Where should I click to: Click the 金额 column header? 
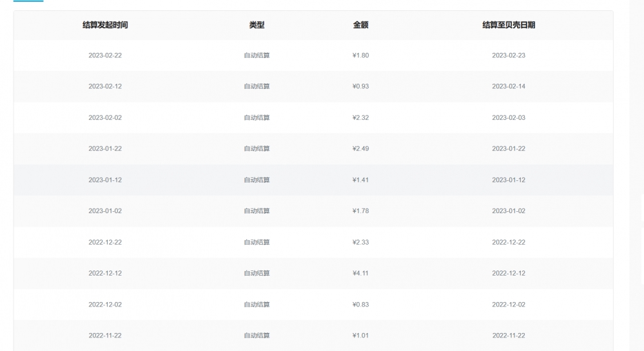pyautogui.click(x=360, y=25)
